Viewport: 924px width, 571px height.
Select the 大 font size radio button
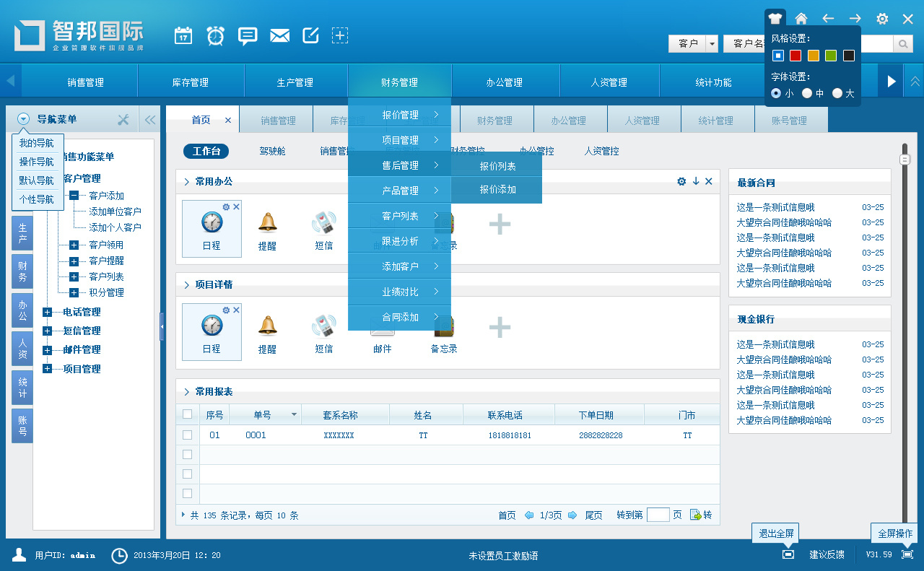[837, 93]
